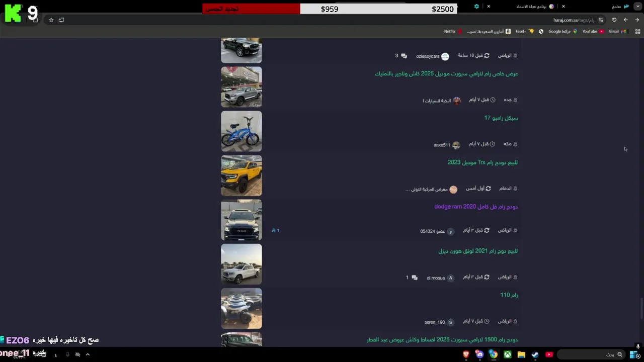Screen dimensions: 644x362
Task: Click the الدمام city tag
Action: click(508, 188)
